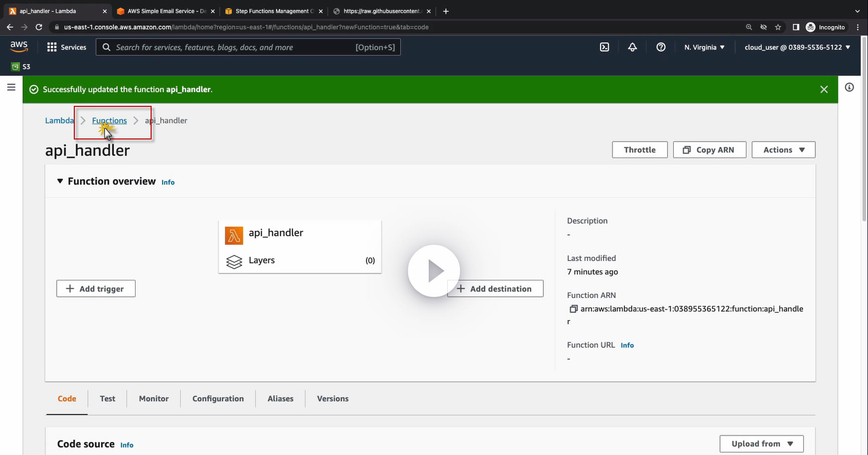Click the Copy ARN button
Image resolution: width=868 pixels, height=455 pixels.
709,149
